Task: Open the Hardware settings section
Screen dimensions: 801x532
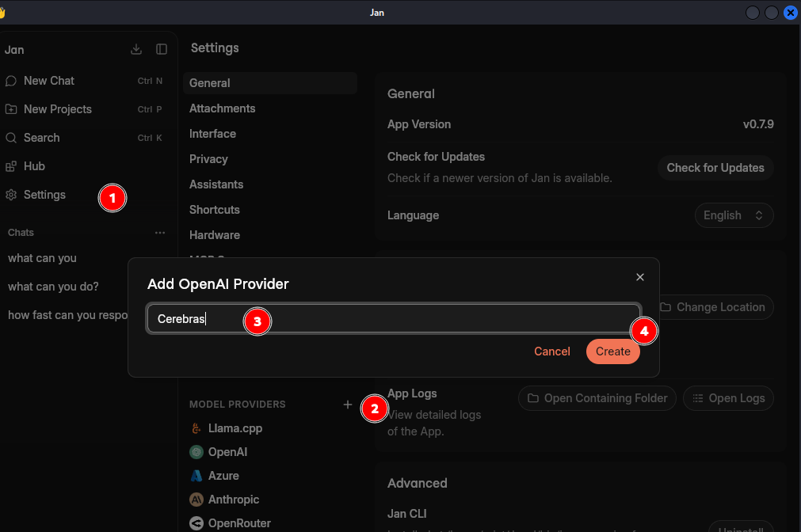Action: pos(269,235)
